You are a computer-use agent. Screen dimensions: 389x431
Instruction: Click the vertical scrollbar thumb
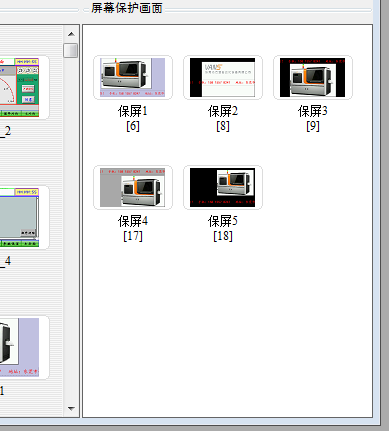[71, 50]
